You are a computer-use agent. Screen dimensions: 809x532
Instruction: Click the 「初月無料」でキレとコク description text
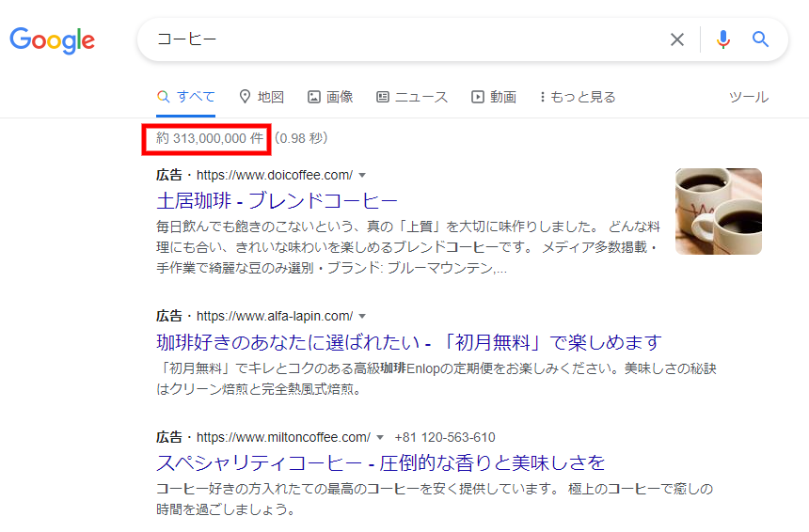pos(436,379)
